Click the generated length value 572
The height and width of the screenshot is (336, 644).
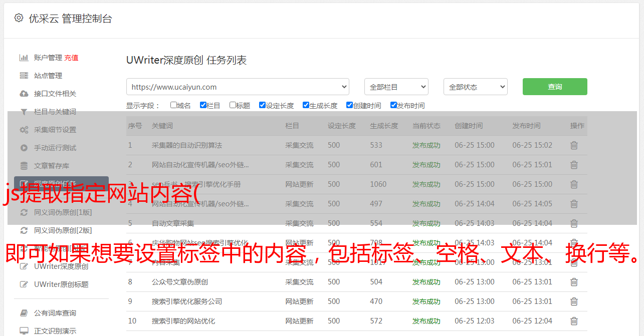point(376,321)
